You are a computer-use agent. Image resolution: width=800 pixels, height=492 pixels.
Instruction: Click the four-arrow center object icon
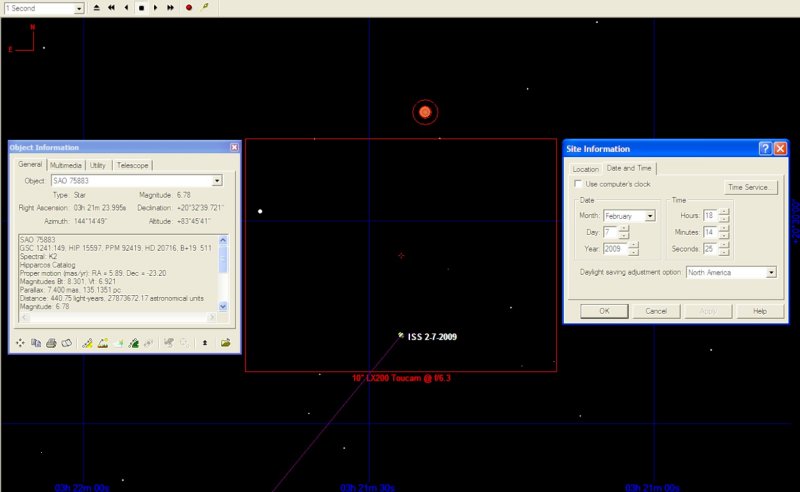[x=20, y=343]
